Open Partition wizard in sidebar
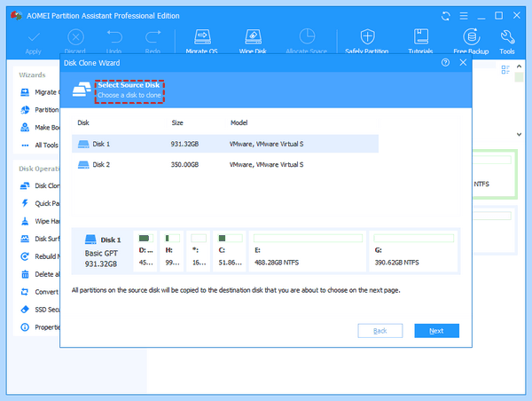 click(40, 110)
